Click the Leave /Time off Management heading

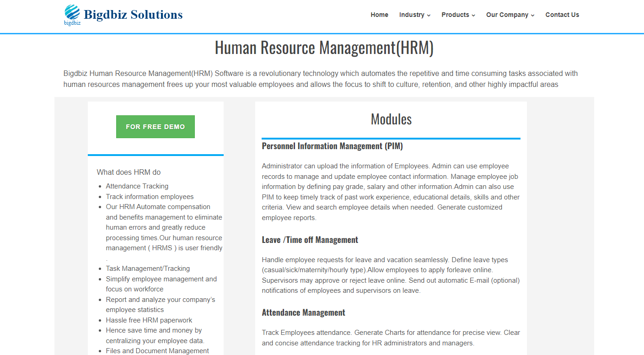310,240
